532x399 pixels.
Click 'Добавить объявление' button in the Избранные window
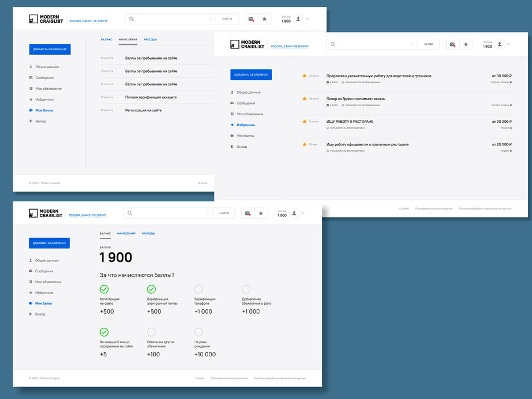(x=251, y=74)
